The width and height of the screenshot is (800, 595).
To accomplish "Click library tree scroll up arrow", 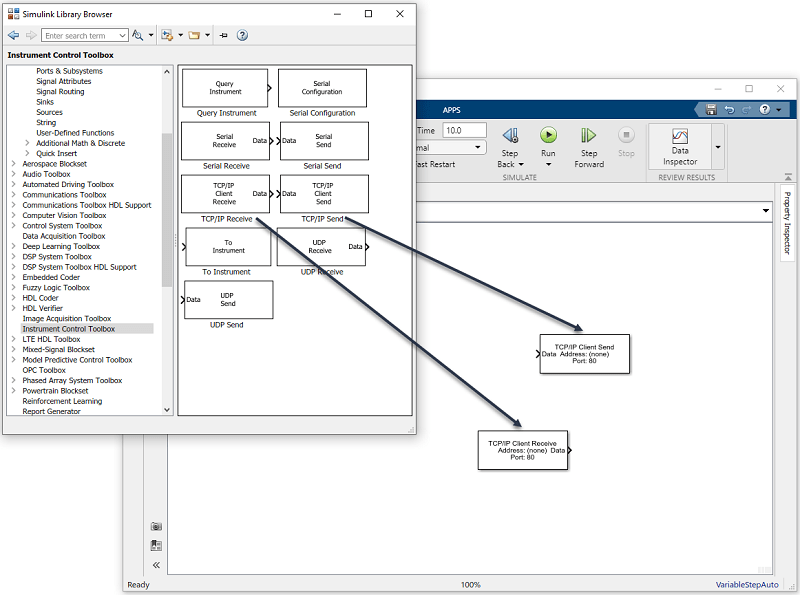I will [167, 72].
